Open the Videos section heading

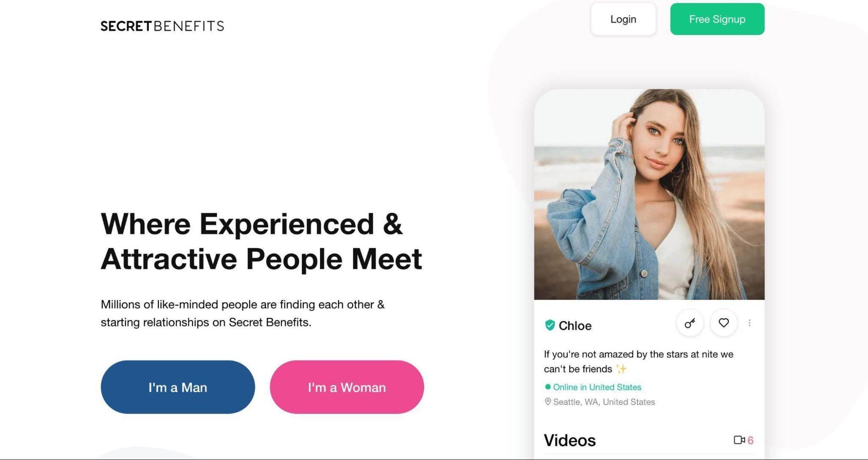click(570, 440)
